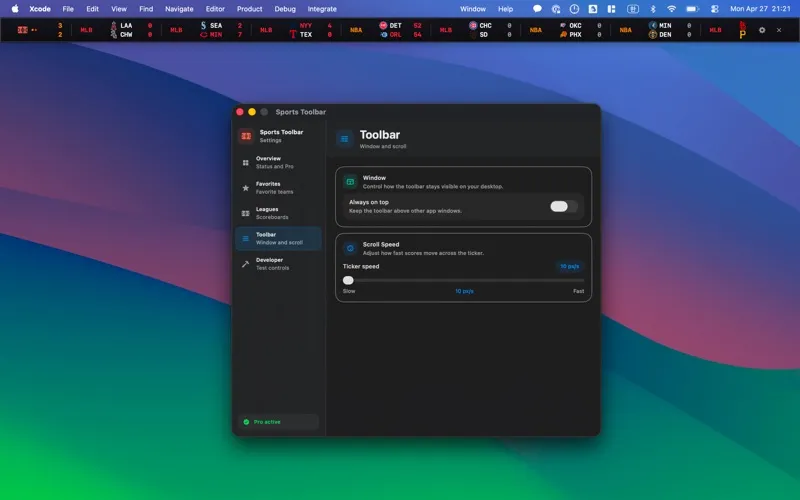The image size is (800, 500).
Task: Select the SEA vs MIN game
Action: [221, 30]
